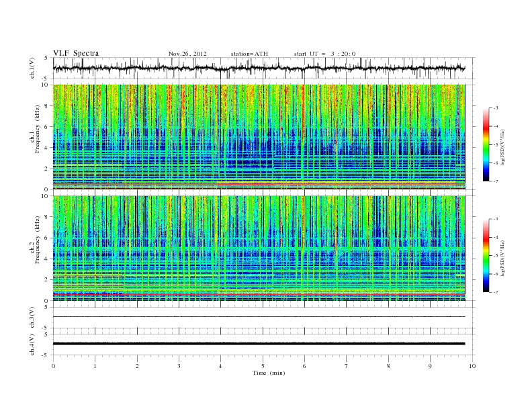Image resolution: width=532 pixels, height=411 pixels.
Task: Click the "VLF Spectra" plot title
Action: click(76, 53)
